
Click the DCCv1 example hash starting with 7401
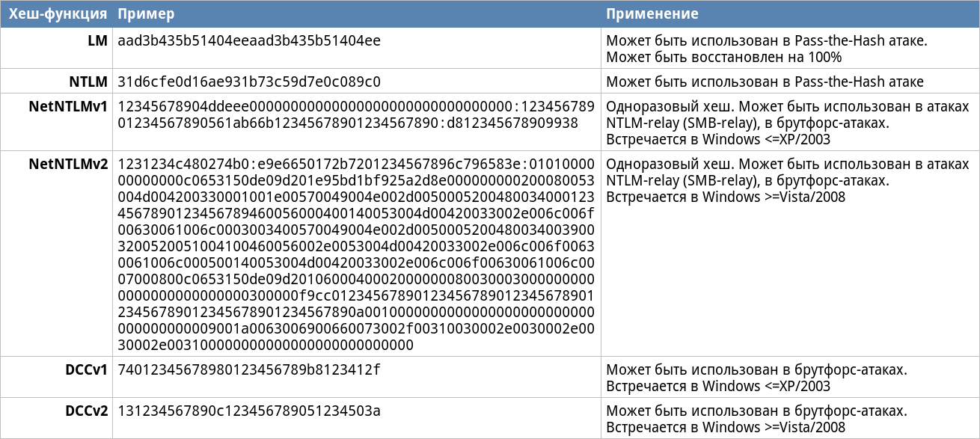coord(249,369)
